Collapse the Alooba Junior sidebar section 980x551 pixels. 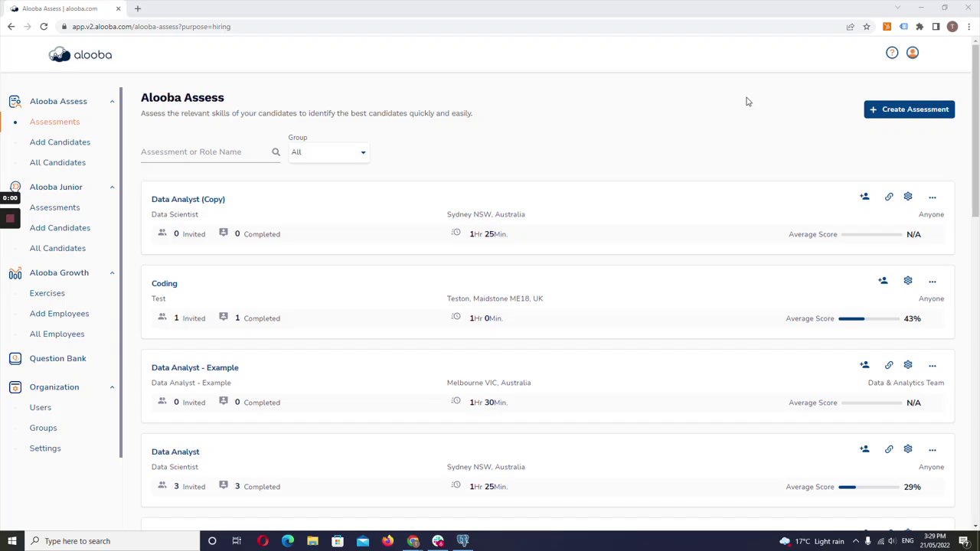click(112, 187)
